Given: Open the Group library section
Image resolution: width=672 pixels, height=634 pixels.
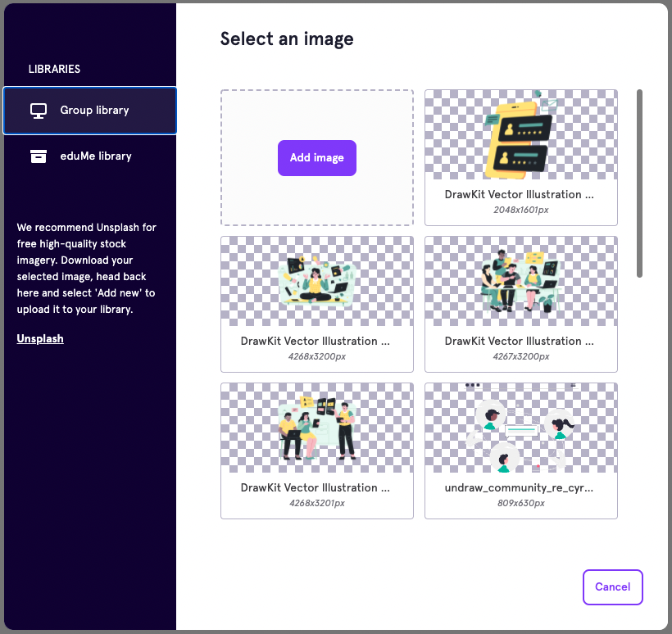Looking at the screenshot, I should click(90, 111).
